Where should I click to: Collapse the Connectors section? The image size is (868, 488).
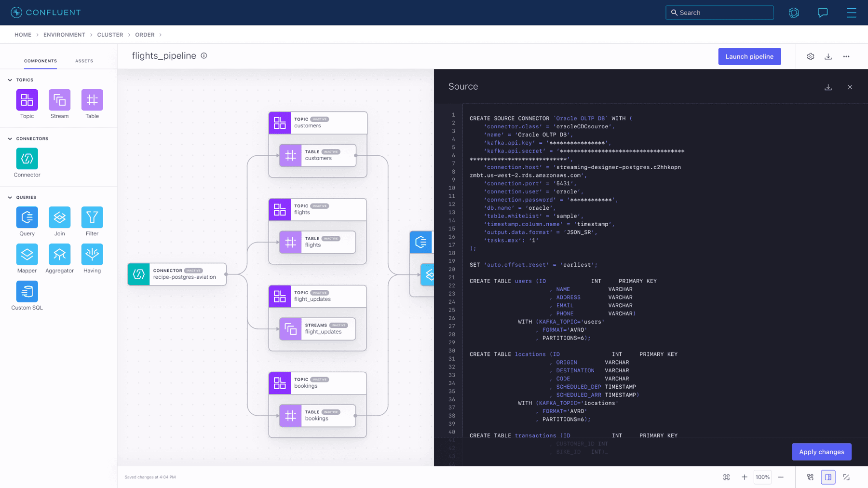10,139
